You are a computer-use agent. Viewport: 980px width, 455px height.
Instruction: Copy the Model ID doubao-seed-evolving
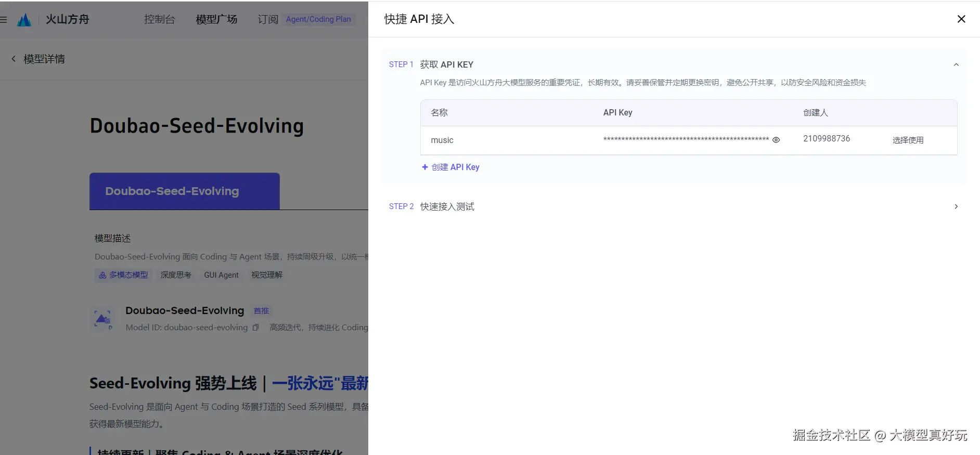click(x=255, y=328)
